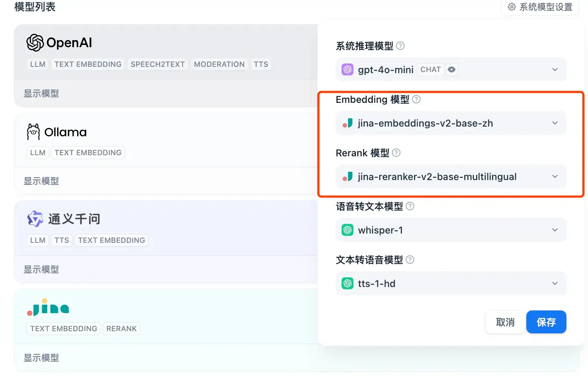Click the 保存 button
This screenshot has height=378, width=588.
[x=546, y=322]
